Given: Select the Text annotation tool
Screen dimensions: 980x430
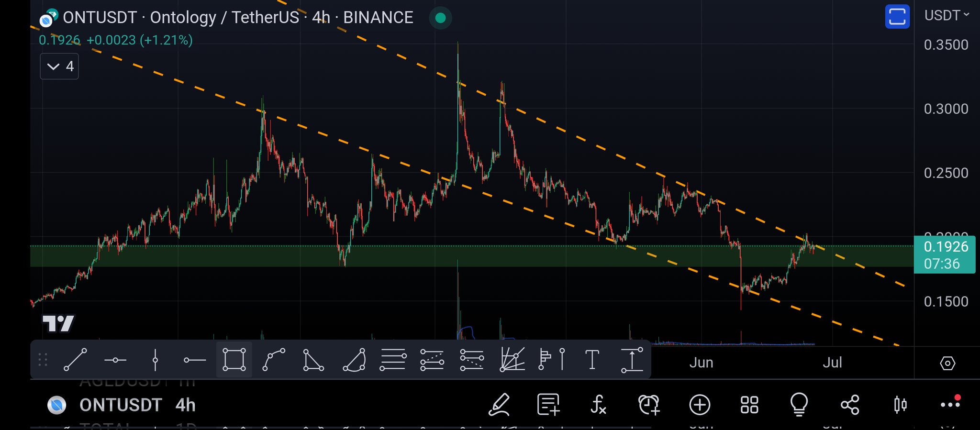Looking at the screenshot, I should click(x=592, y=360).
